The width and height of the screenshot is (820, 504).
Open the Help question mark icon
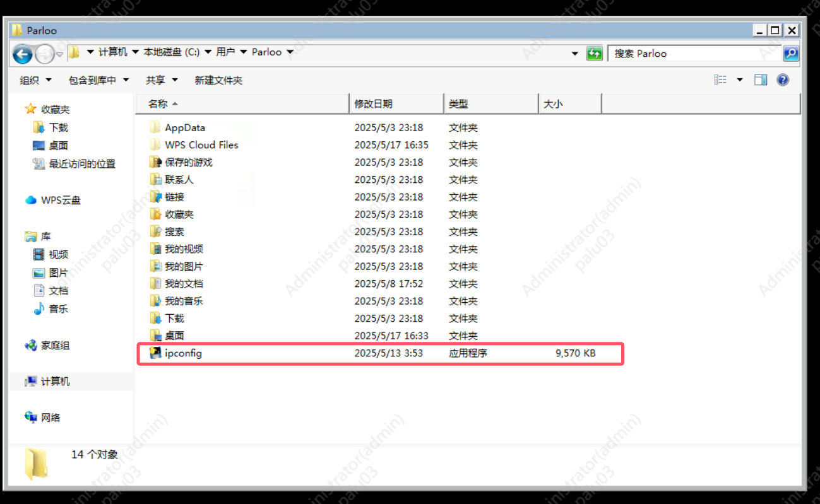point(783,80)
